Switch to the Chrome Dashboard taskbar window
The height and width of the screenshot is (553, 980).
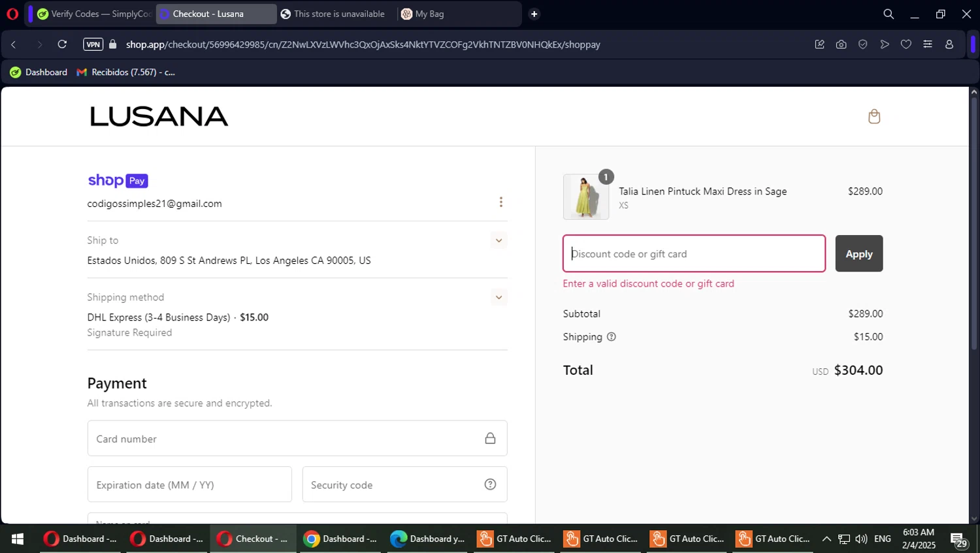340,539
